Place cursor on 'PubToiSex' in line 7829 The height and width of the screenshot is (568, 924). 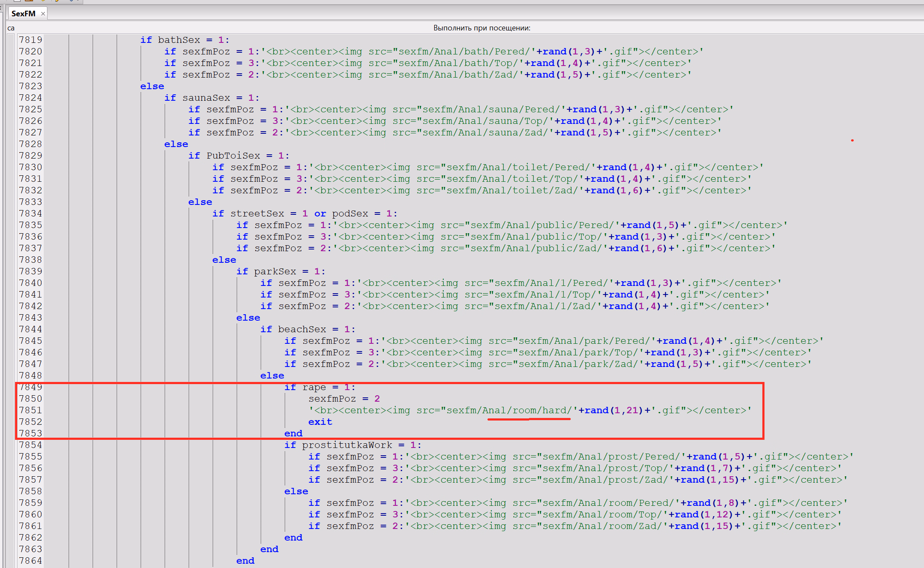[233, 156]
